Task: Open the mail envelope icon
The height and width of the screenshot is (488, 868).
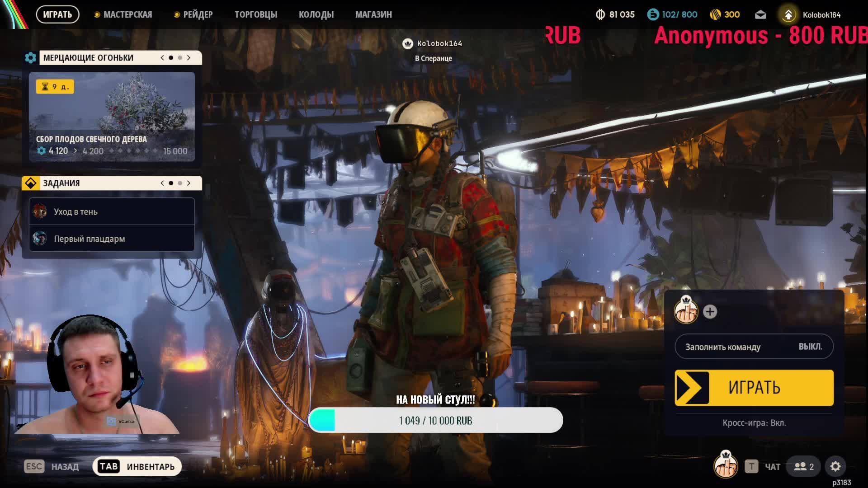Action: (x=760, y=15)
